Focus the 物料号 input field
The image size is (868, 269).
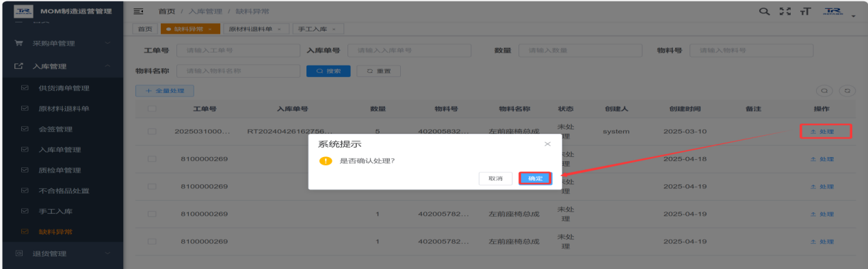751,51
